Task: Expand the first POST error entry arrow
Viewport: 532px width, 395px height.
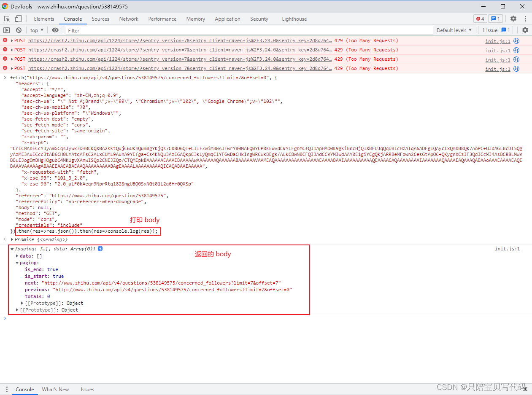Action: point(12,41)
